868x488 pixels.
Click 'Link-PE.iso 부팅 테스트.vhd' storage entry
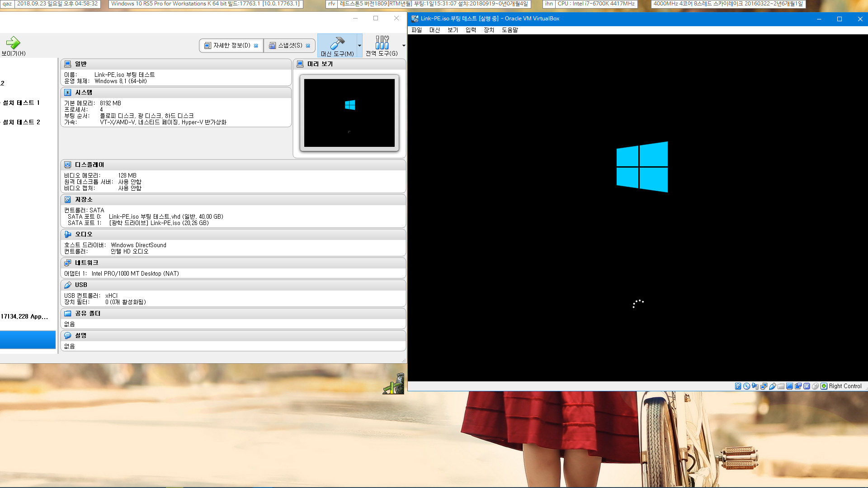166,216
